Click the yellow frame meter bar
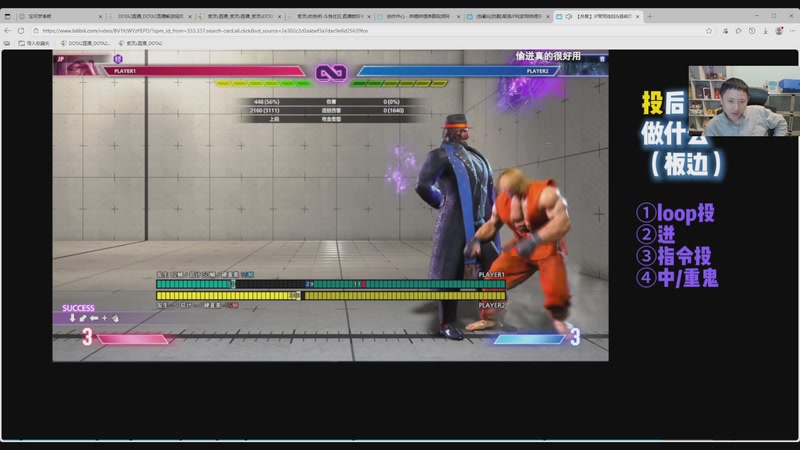 331,295
